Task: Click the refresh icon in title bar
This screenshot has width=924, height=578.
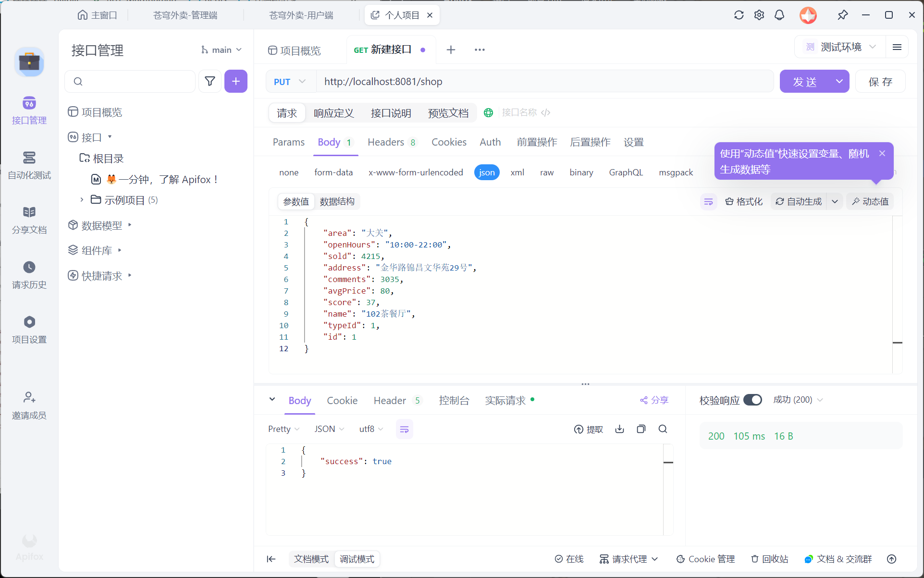Action: (x=739, y=15)
